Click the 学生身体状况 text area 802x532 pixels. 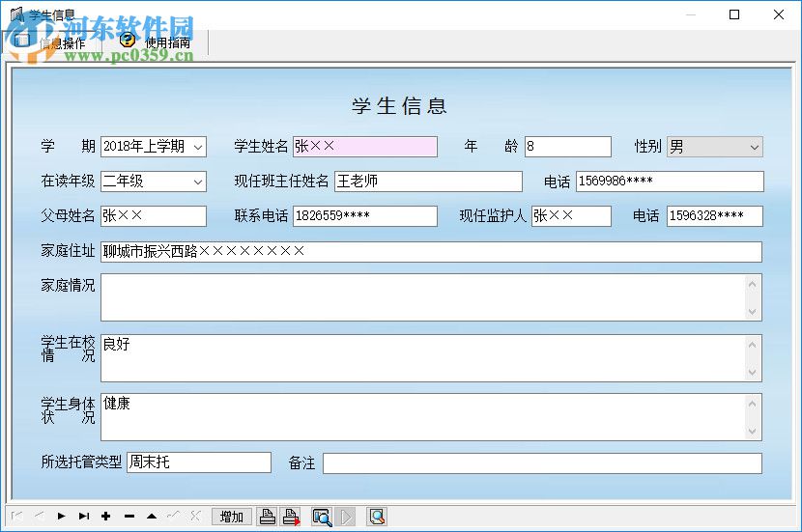click(x=431, y=417)
